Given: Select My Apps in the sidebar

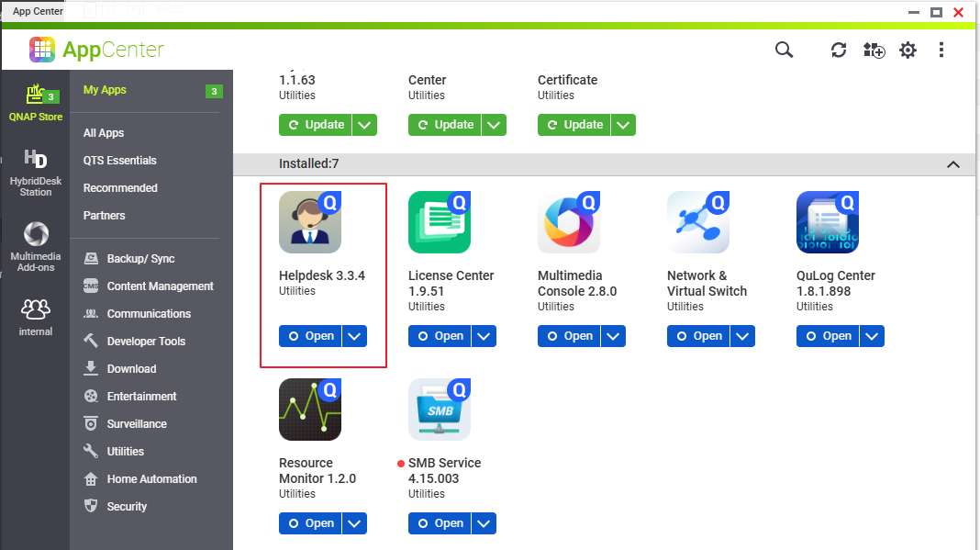Looking at the screenshot, I should [x=105, y=90].
